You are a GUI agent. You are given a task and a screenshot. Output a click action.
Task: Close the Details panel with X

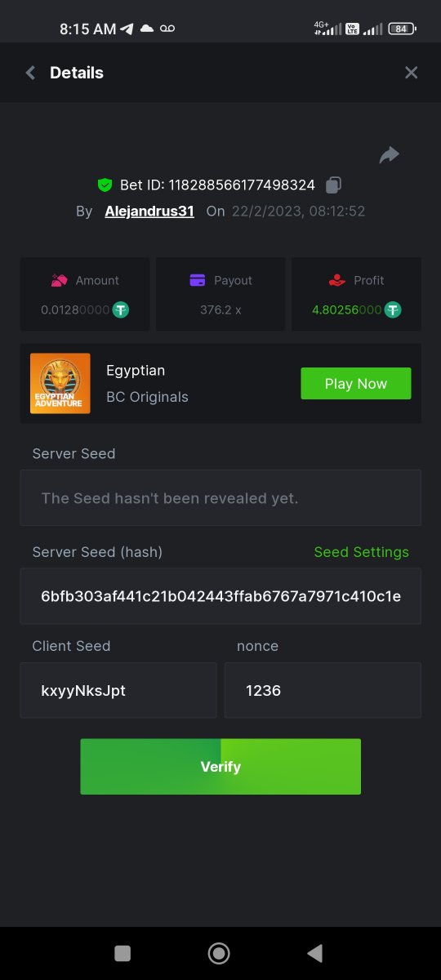(411, 73)
